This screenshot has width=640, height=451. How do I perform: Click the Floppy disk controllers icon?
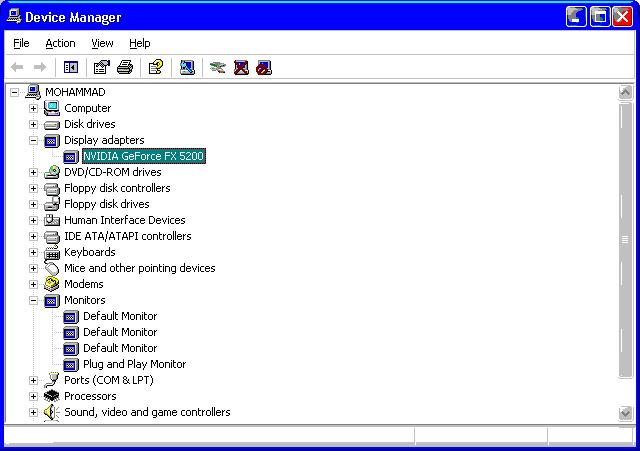click(x=52, y=189)
